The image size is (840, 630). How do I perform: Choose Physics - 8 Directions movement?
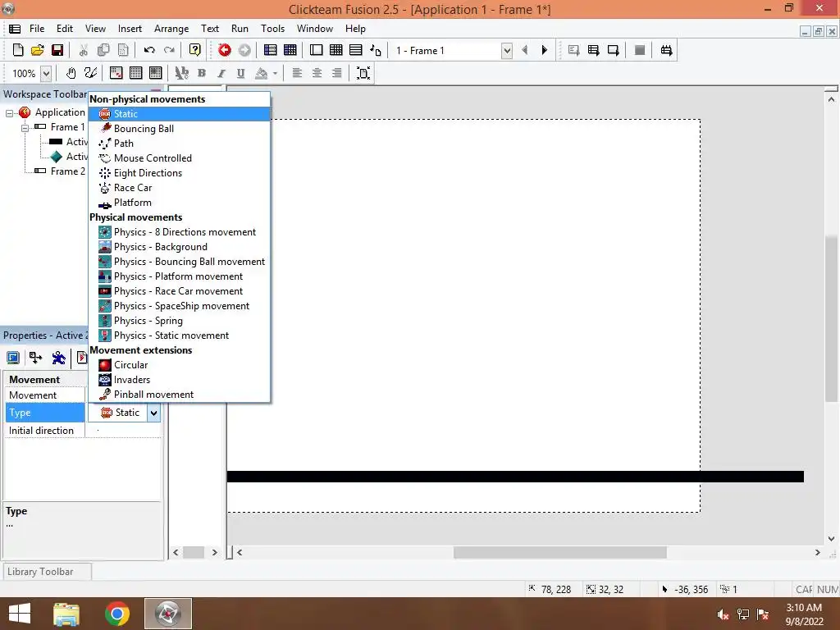coord(180,232)
